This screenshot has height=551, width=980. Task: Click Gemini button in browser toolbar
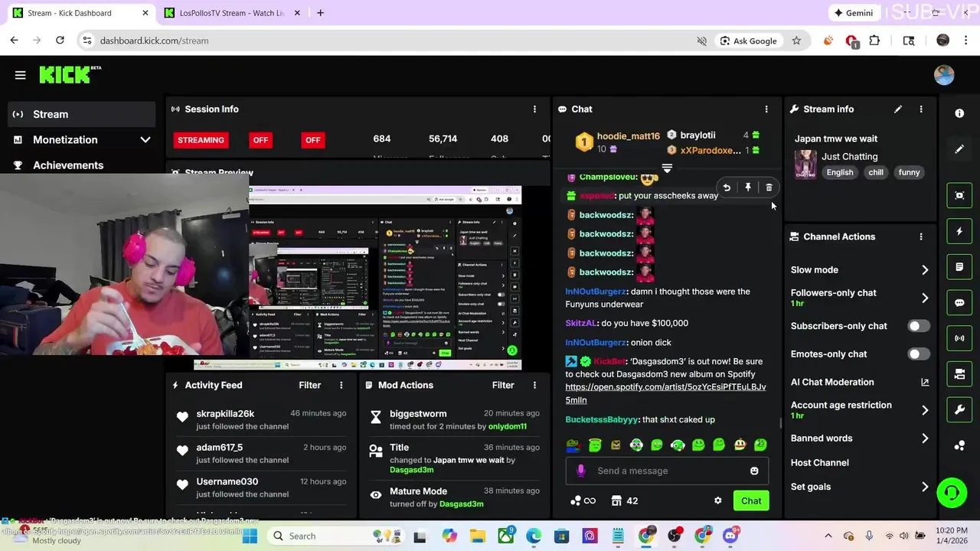[x=854, y=13]
